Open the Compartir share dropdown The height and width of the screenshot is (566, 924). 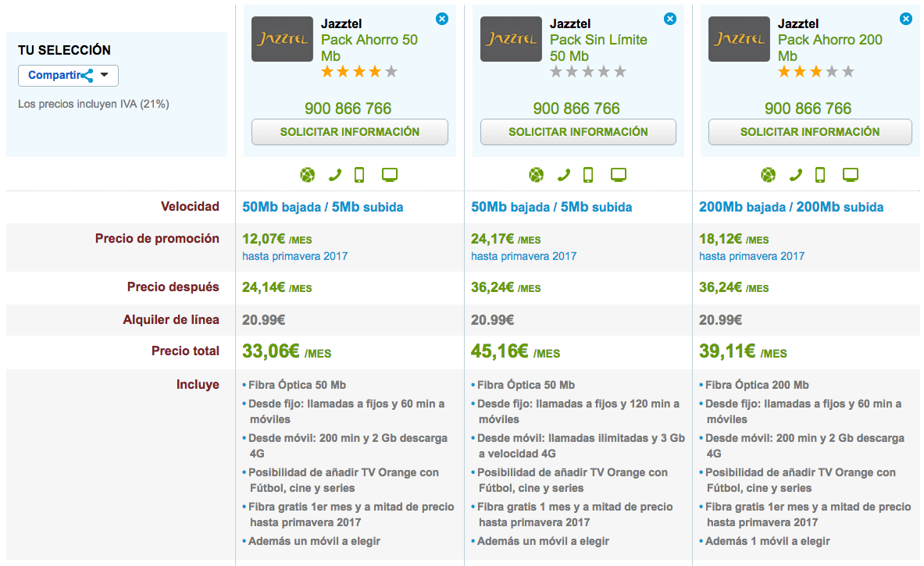(x=69, y=76)
